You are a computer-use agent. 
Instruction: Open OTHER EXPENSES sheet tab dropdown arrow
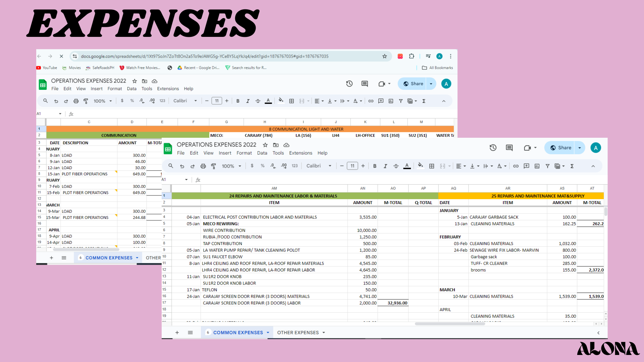[x=324, y=333]
